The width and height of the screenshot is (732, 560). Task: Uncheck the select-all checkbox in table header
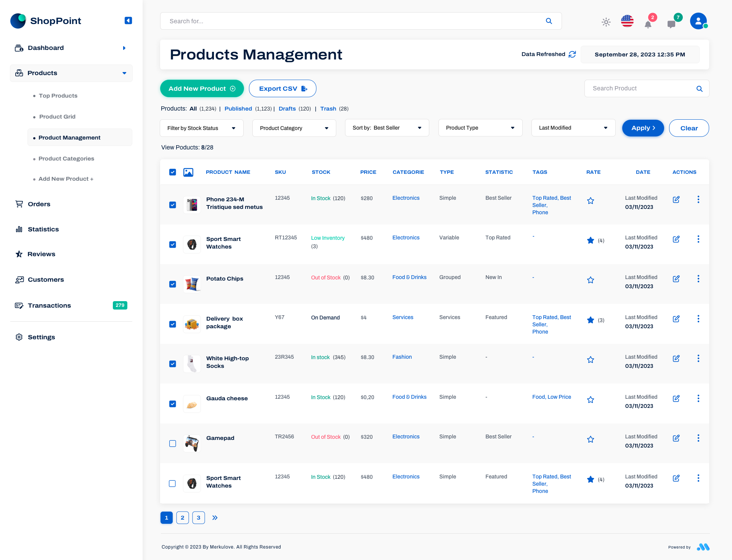click(172, 172)
